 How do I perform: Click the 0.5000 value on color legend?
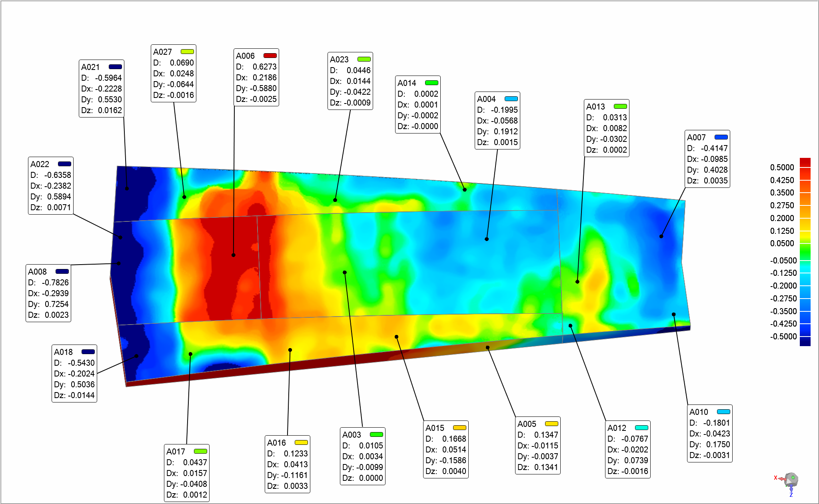click(x=782, y=167)
